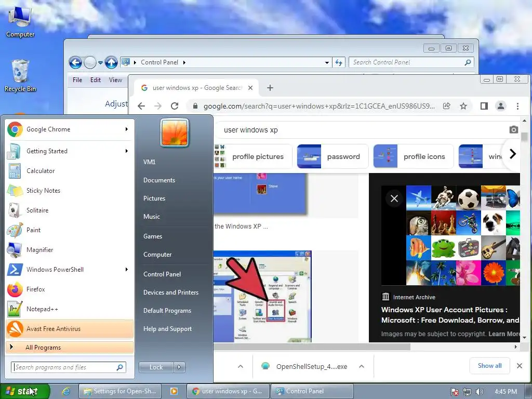Open a new Chrome tab

point(270,88)
